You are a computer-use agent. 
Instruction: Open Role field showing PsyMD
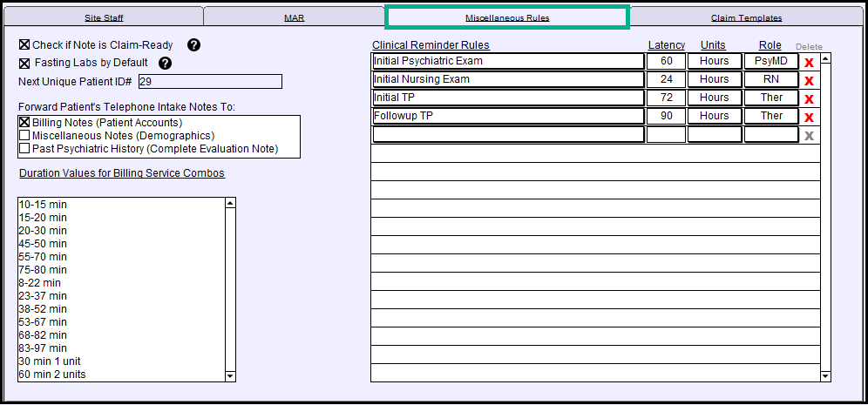point(771,62)
